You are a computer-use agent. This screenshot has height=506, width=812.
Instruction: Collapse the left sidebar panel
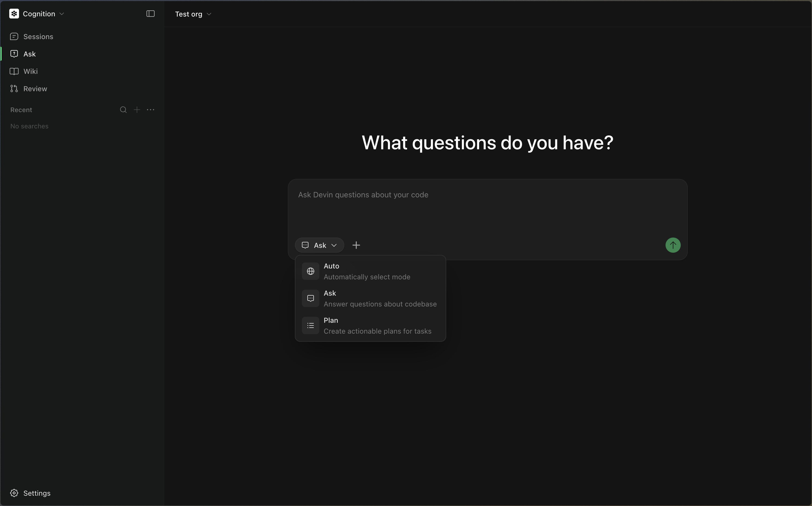pos(150,14)
